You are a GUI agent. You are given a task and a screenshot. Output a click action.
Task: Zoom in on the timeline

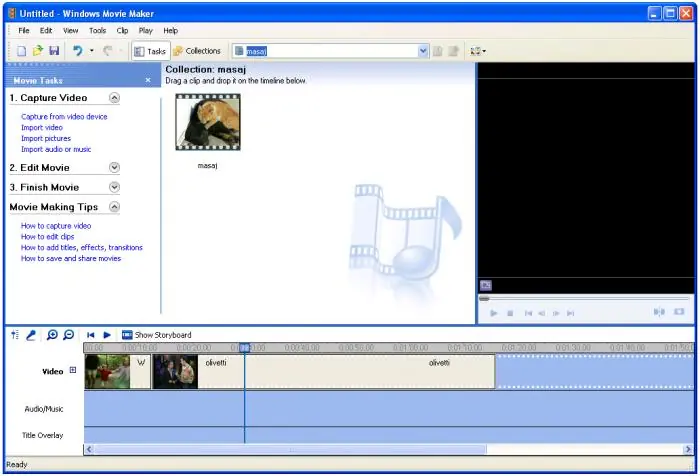[52, 334]
